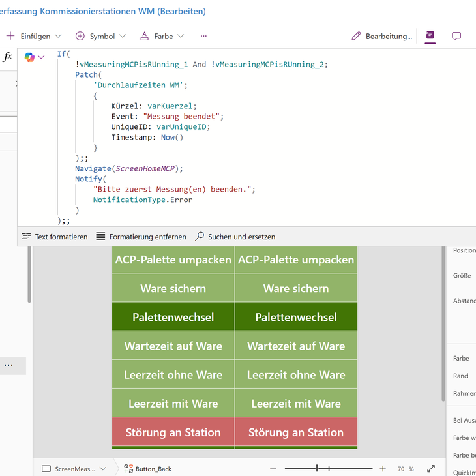Click left Ware sichern button
The image size is (476, 476).
coord(173,288)
